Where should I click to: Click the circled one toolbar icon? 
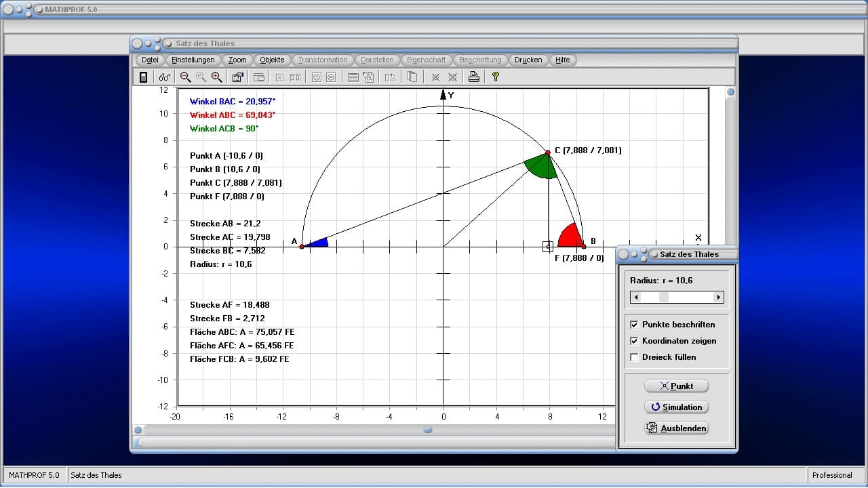click(316, 77)
